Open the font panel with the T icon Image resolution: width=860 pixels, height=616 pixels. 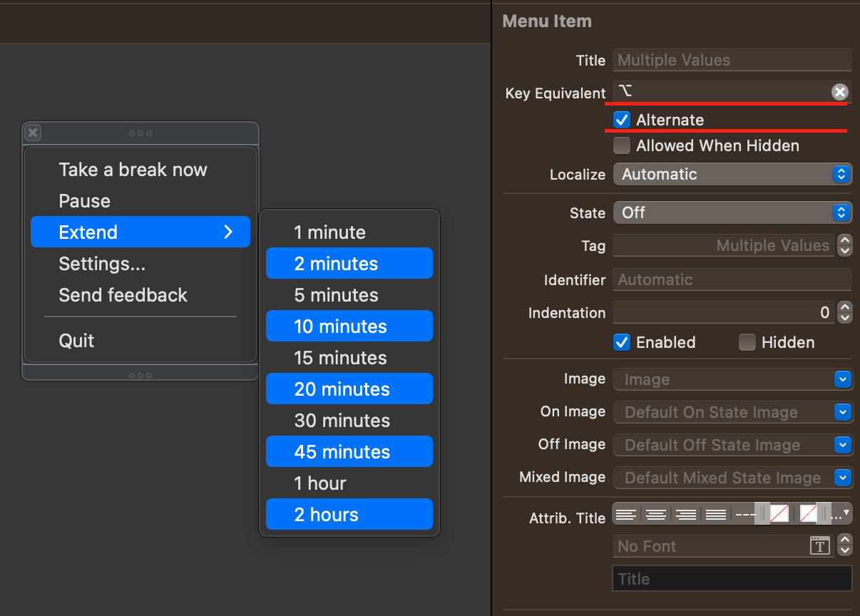[819, 545]
